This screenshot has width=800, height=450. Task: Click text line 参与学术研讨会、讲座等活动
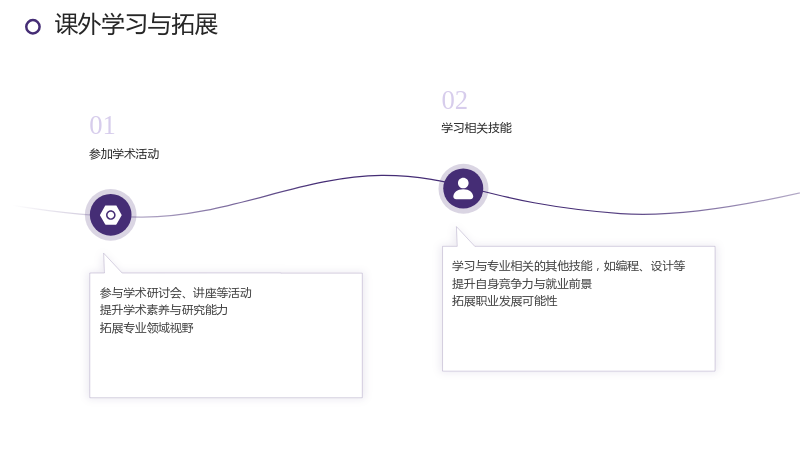click(176, 293)
